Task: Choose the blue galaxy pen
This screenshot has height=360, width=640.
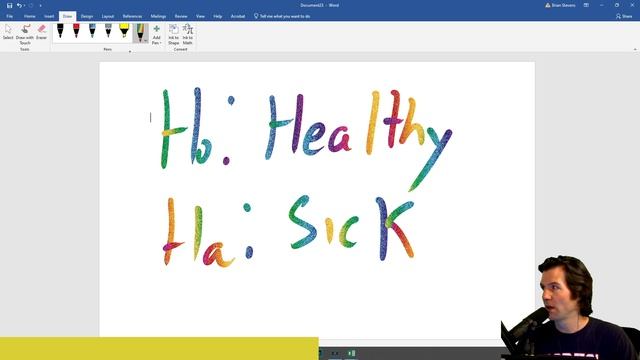Action: pyautogui.click(x=92, y=31)
